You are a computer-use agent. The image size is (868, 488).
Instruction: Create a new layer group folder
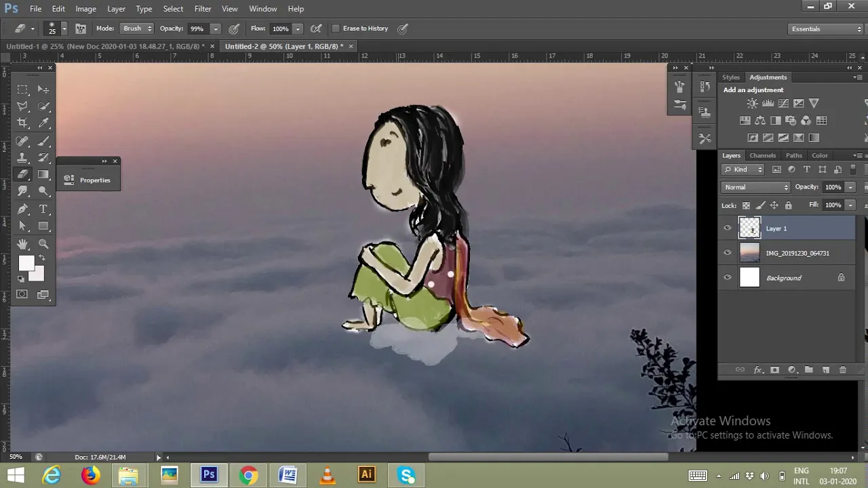[808, 370]
